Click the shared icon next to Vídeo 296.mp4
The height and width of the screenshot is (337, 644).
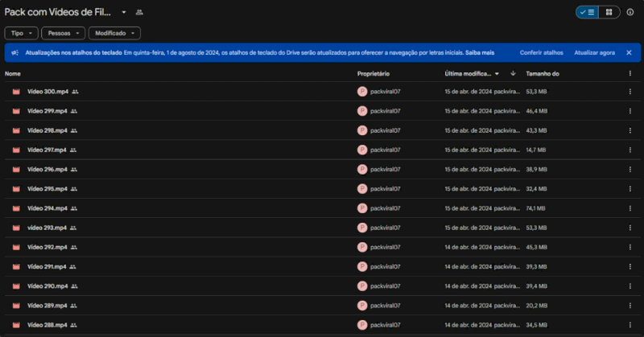coord(75,170)
